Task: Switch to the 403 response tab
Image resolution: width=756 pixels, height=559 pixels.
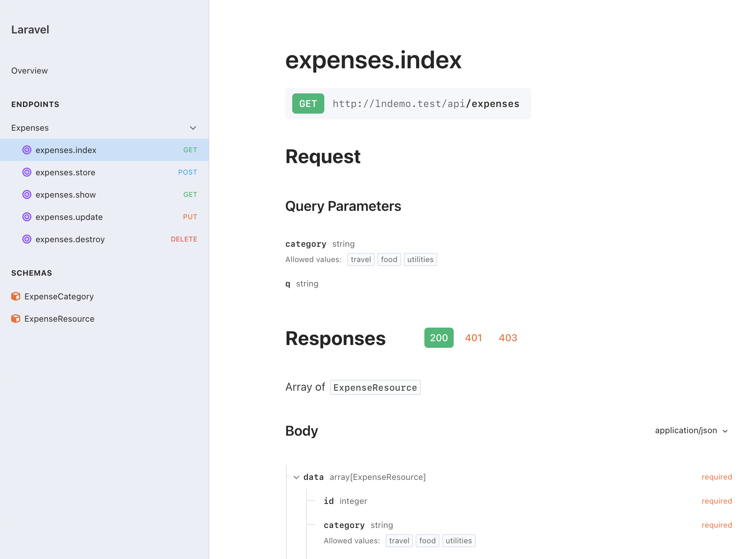Action: pyautogui.click(x=508, y=338)
